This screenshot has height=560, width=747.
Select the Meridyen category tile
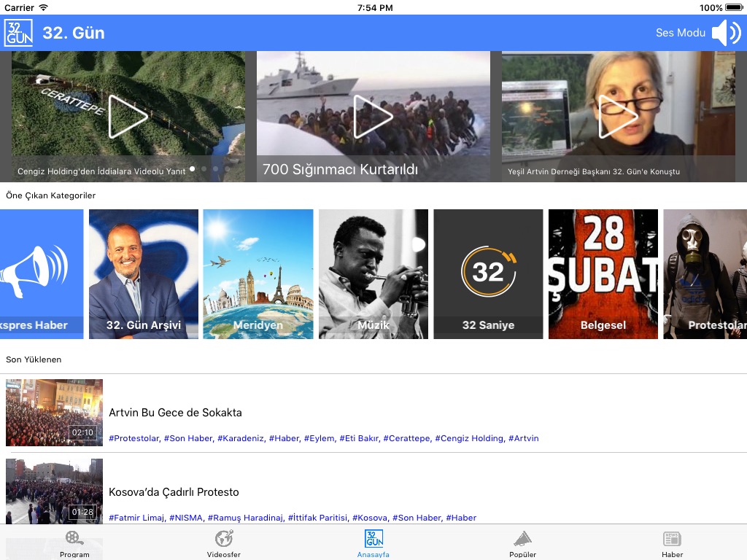pos(258,274)
